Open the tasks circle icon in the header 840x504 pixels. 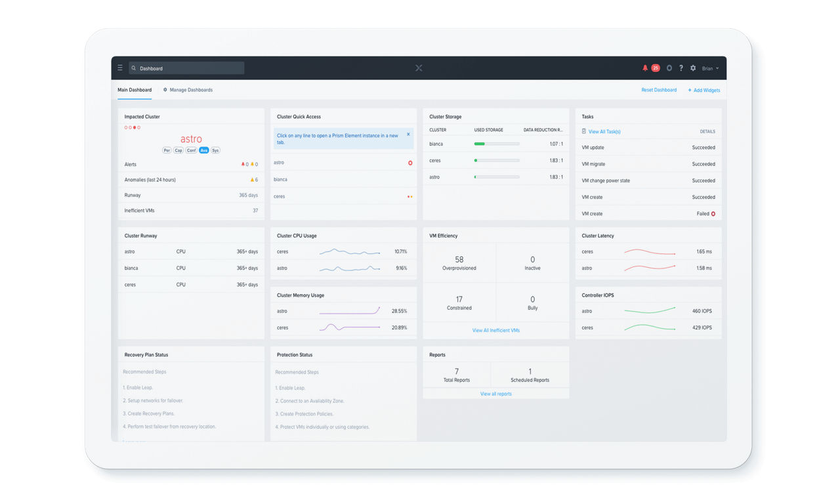click(669, 68)
